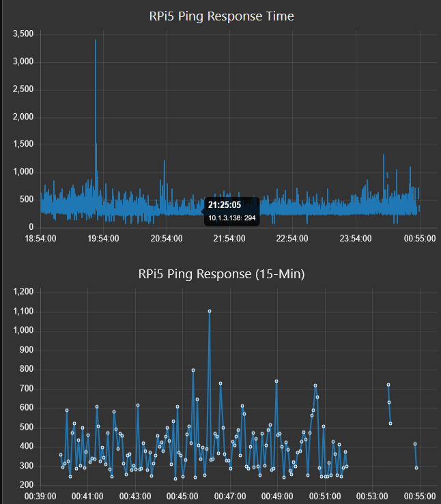Click the isolated 720 data point after 00:53:00
441x504 pixels.
tap(388, 385)
